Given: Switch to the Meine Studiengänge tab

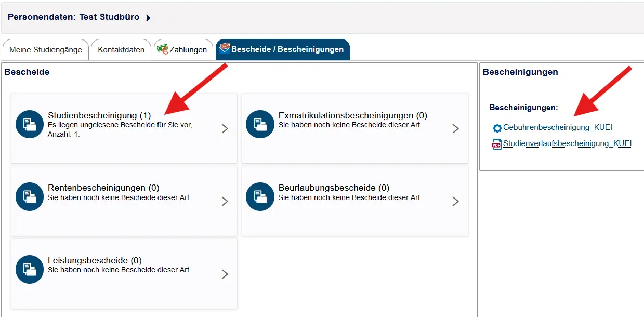Looking at the screenshot, I should coord(46,50).
